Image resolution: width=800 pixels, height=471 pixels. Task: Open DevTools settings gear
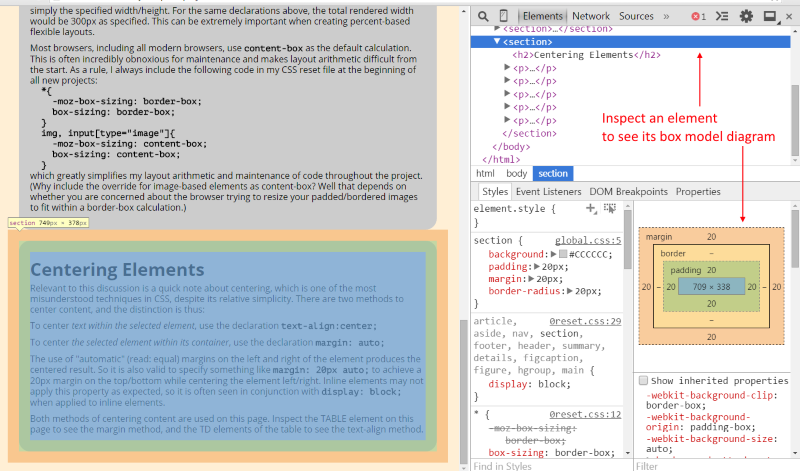pos(746,16)
